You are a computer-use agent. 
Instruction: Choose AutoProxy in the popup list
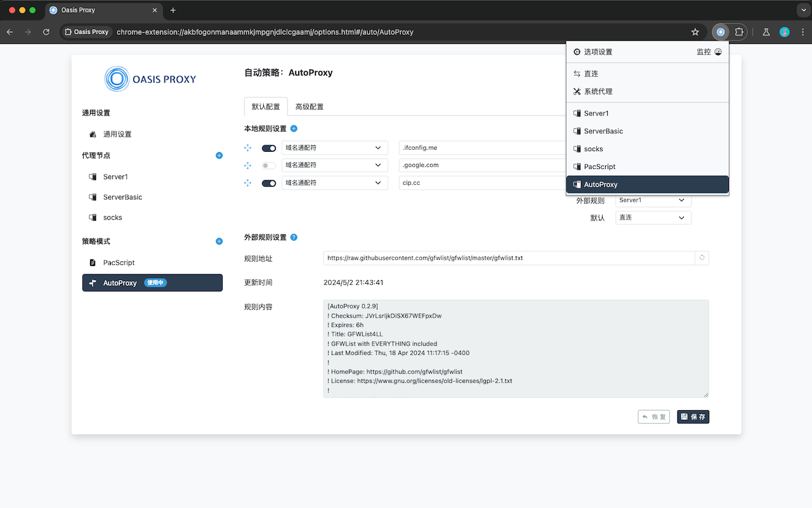pos(648,184)
